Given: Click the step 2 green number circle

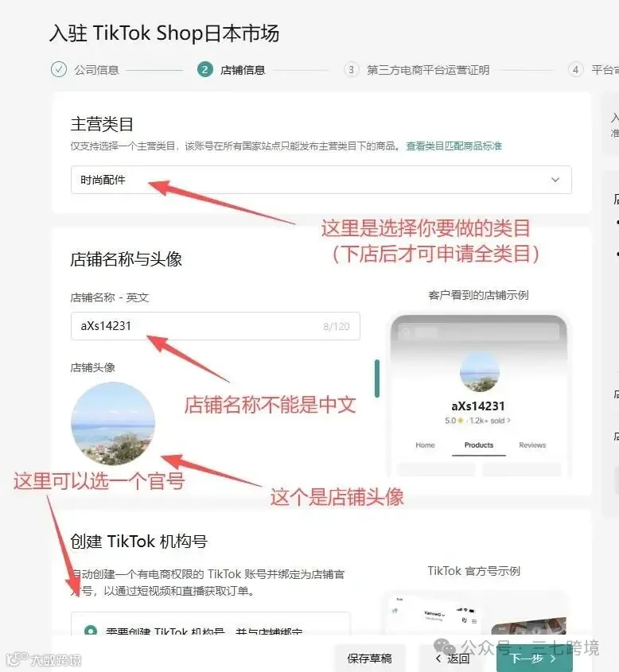Looking at the screenshot, I should (x=205, y=69).
